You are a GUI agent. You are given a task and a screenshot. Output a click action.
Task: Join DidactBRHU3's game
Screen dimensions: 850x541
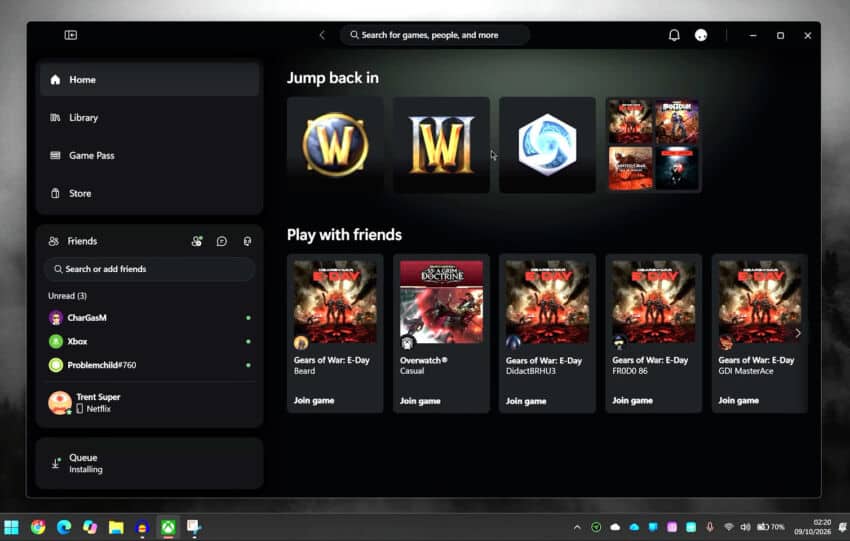(526, 401)
